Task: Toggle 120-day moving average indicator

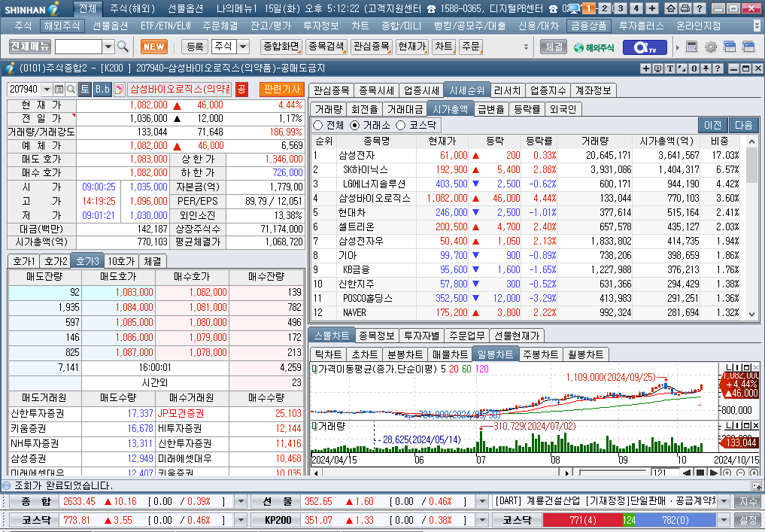Action: tap(481, 369)
